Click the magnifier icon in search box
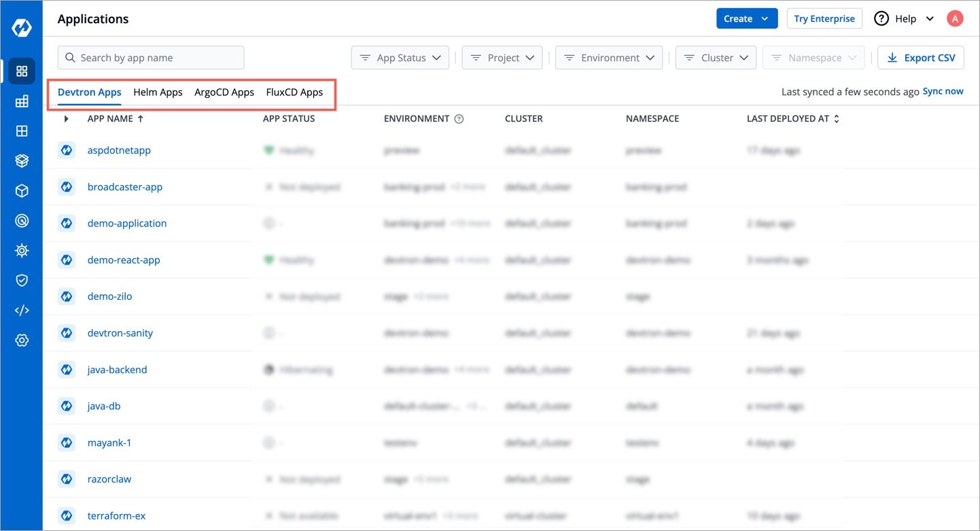This screenshot has width=980, height=531. pyautogui.click(x=70, y=58)
